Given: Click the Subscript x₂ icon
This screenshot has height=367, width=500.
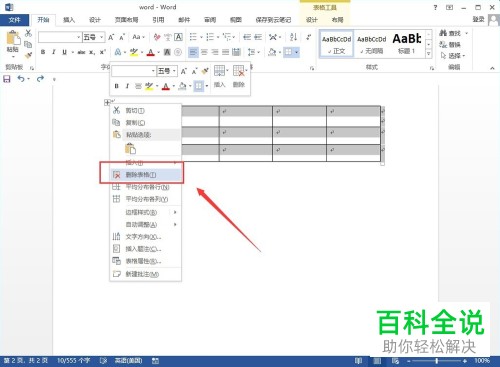Looking at the screenshot, I should coord(92,52).
